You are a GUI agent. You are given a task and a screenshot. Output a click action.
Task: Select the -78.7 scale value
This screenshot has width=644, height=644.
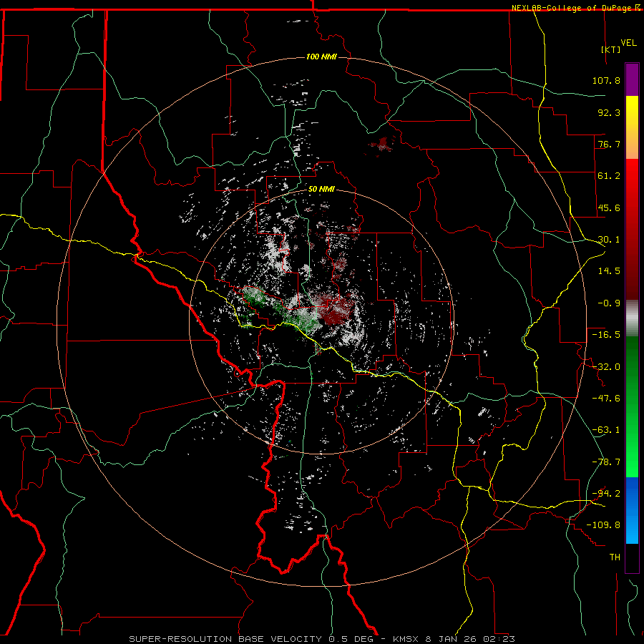pyautogui.click(x=606, y=462)
